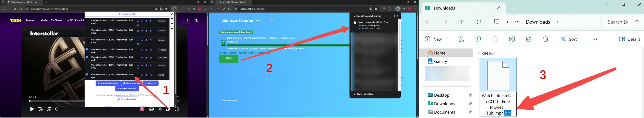The width and height of the screenshot is (644, 118).
Task: Open Tubi Live TV menu
Action: tap(69, 20)
